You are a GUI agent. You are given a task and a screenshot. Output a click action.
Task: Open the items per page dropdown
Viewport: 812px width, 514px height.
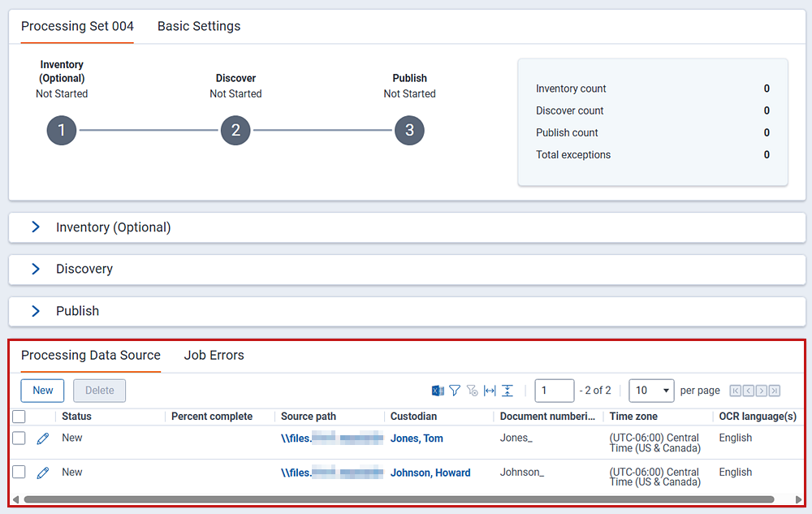tap(651, 391)
